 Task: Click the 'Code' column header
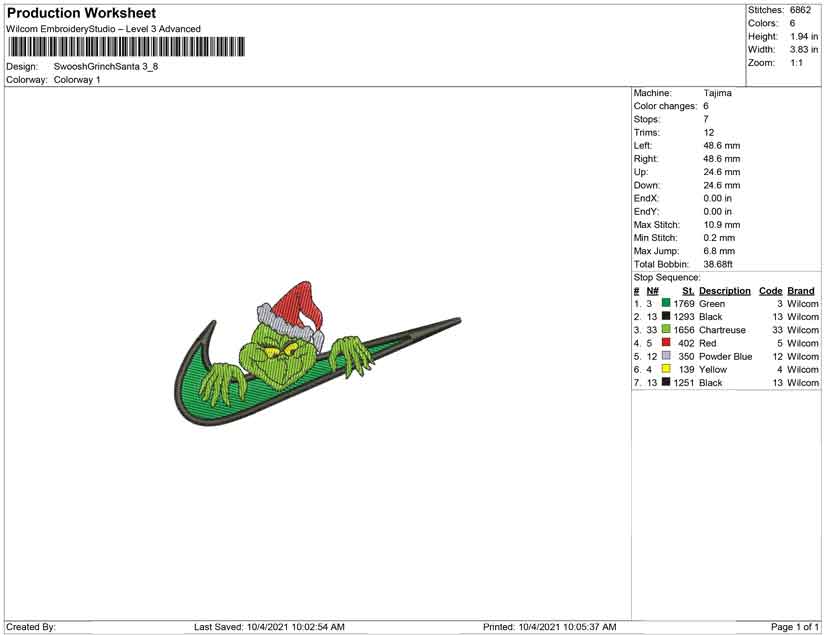point(771,291)
